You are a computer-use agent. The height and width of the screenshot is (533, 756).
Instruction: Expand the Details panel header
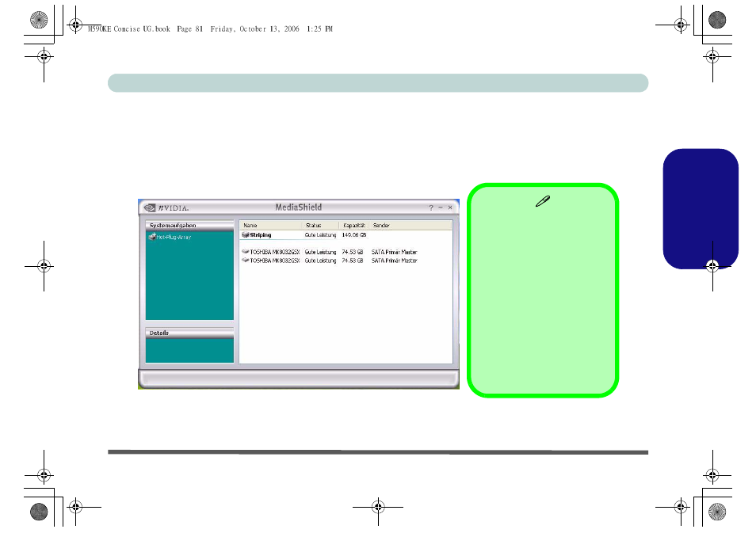[x=189, y=333]
